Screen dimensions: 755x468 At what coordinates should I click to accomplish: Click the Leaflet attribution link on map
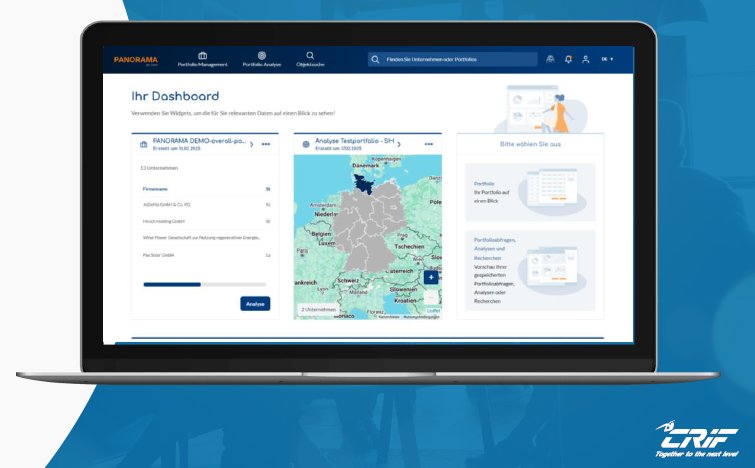pos(433,311)
